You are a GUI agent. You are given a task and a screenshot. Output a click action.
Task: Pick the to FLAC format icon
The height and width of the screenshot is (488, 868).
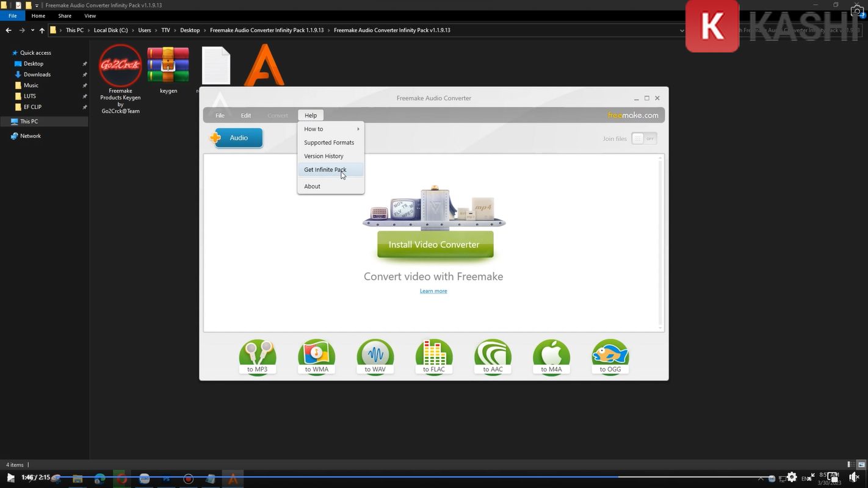433,356
